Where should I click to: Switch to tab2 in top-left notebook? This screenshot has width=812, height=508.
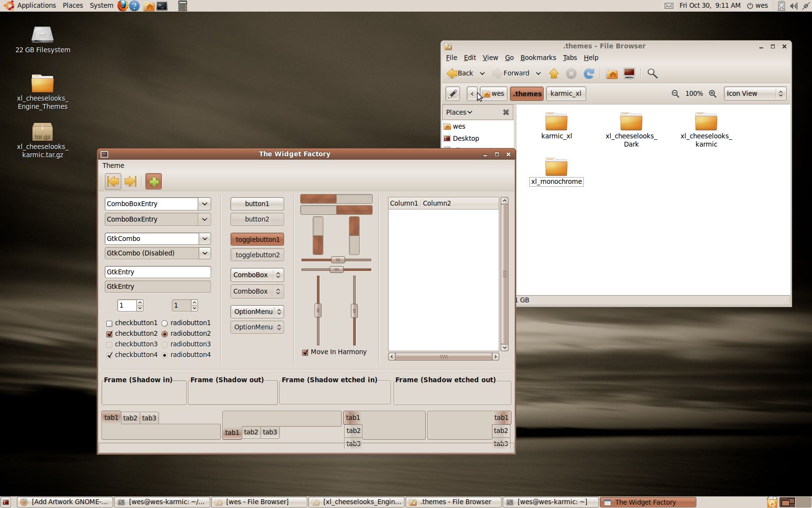(x=130, y=418)
